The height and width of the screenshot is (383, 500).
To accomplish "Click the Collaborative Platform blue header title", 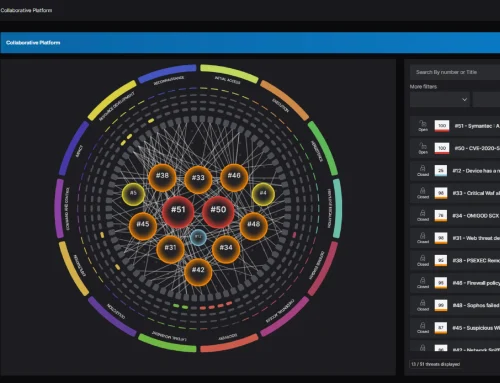I will [33, 43].
